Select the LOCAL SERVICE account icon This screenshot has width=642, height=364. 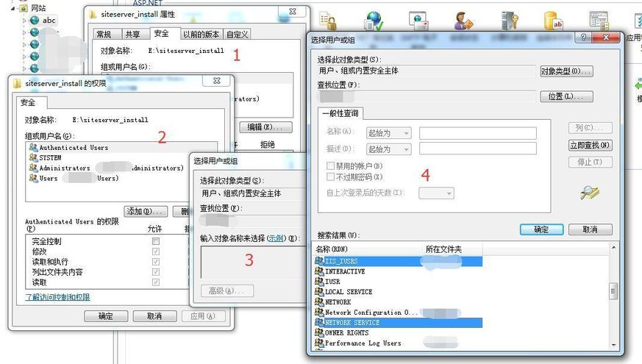point(319,292)
